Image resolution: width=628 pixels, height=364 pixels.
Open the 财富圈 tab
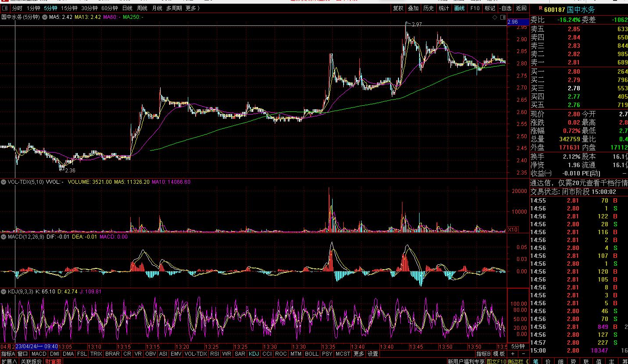tap(54, 361)
